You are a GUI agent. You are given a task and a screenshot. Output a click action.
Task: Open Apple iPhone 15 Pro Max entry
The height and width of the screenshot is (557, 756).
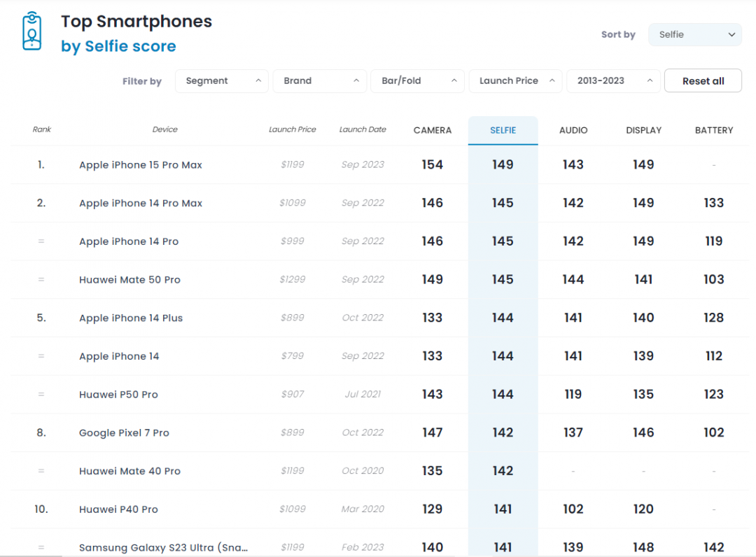pyautogui.click(x=141, y=165)
